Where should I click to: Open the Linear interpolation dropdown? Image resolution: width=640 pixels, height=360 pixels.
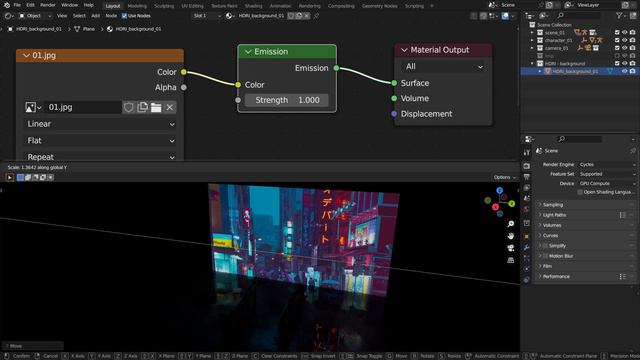click(100, 124)
